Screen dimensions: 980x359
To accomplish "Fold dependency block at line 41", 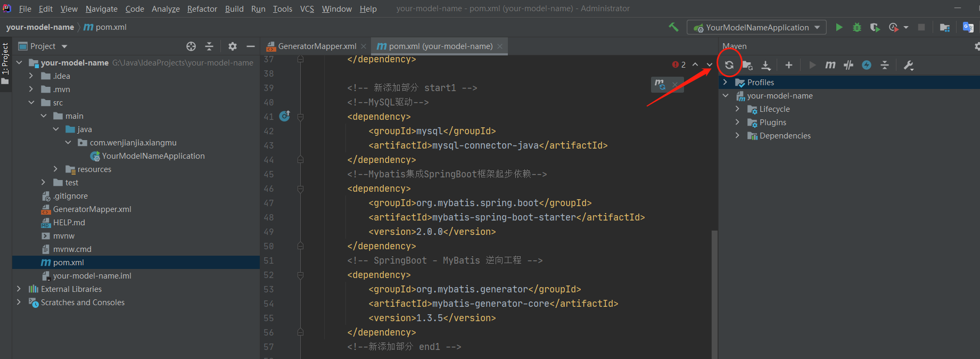I will click(300, 117).
